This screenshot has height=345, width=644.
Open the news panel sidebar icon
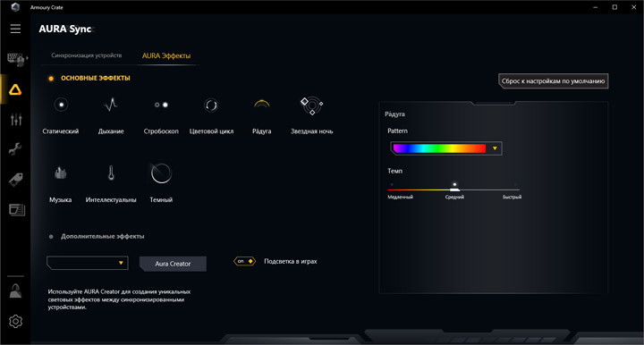17,210
